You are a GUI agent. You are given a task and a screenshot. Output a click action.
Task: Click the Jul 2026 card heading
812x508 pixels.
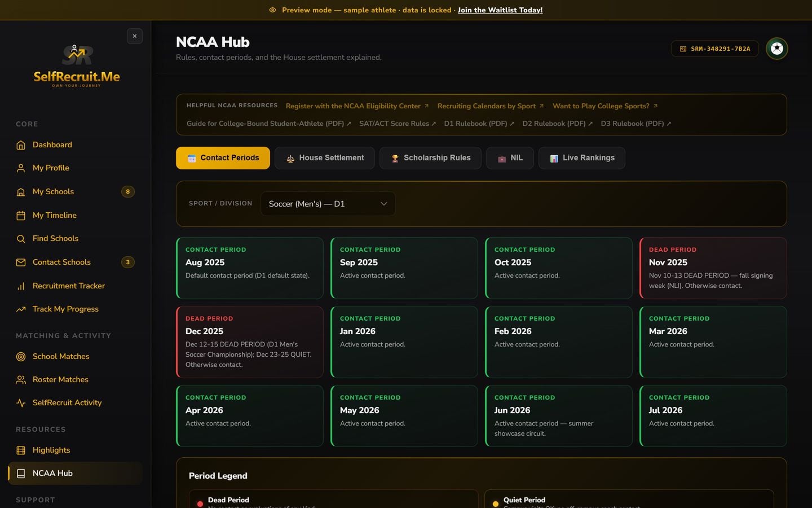(x=665, y=410)
